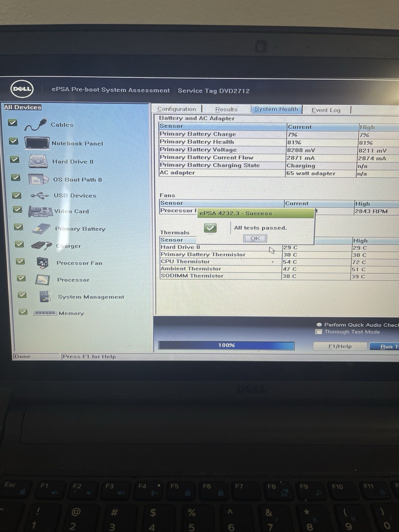Viewport: 399px width, 532px height.
Task: Click Press F1 for Help status text
Action: 89,356
